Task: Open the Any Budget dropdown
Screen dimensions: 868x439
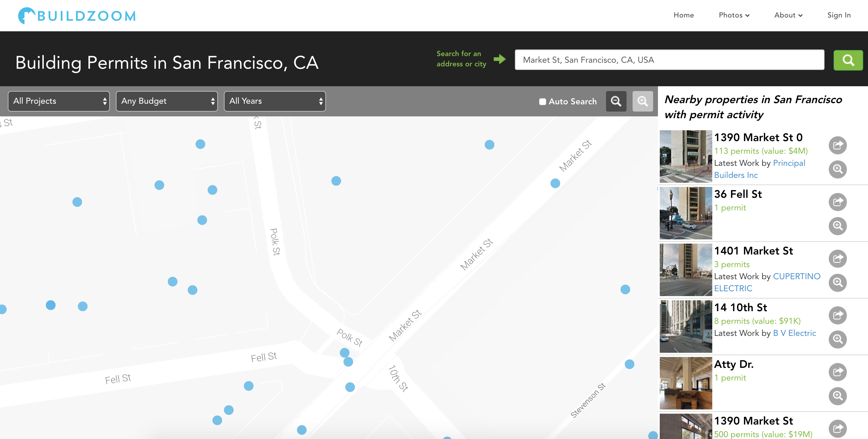Action: click(167, 101)
